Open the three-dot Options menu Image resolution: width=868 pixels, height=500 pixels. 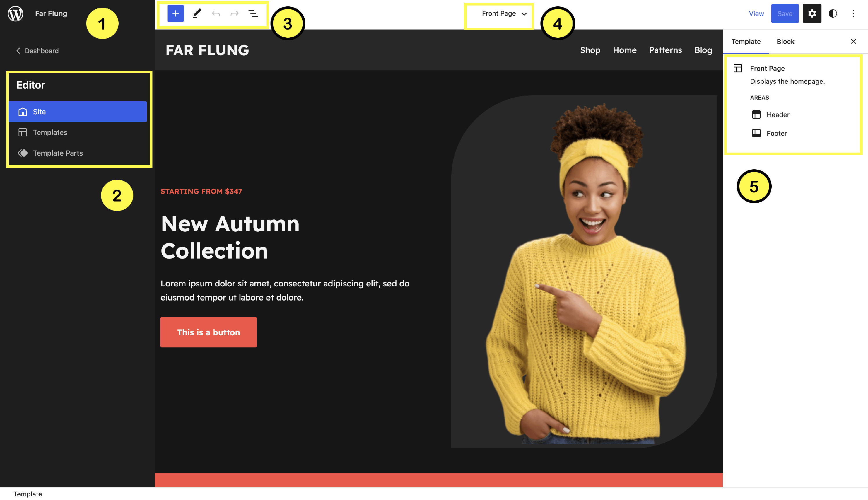pos(853,14)
